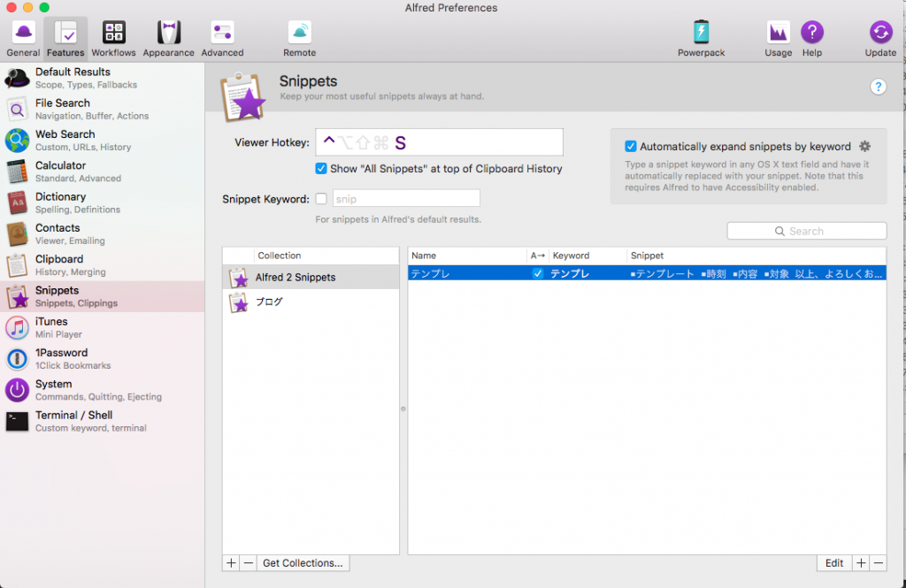Viewport: 906px width, 588px height.
Task: Click the Get Collections... button
Action: point(303,563)
